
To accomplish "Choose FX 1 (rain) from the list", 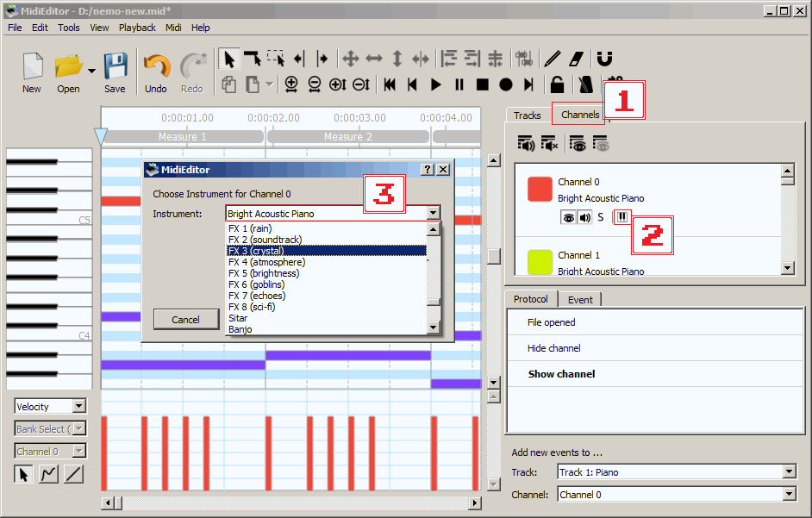I will pos(326,228).
